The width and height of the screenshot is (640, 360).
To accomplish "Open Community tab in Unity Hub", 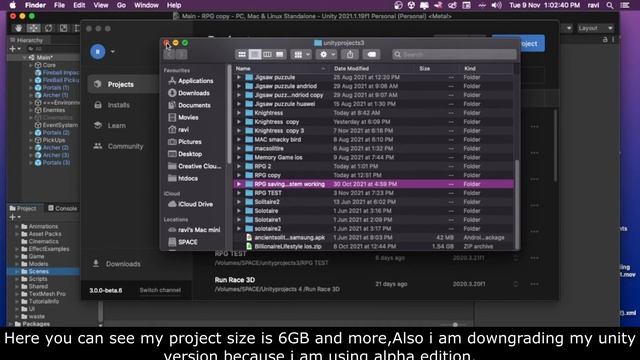I will 125,146.
